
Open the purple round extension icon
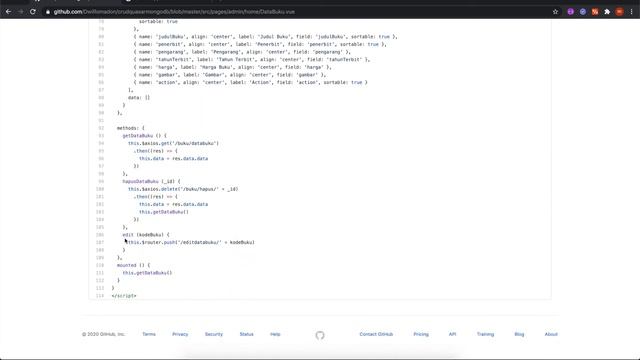click(x=571, y=12)
